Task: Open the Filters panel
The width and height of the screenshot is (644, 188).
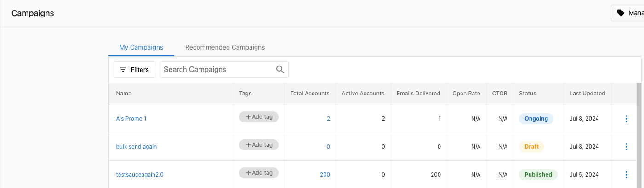Action: pos(135,70)
